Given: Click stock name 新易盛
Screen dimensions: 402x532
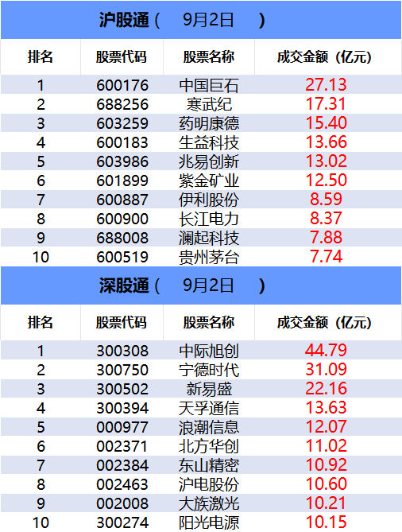Looking at the screenshot, I should pyautogui.click(x=209, y=389).
